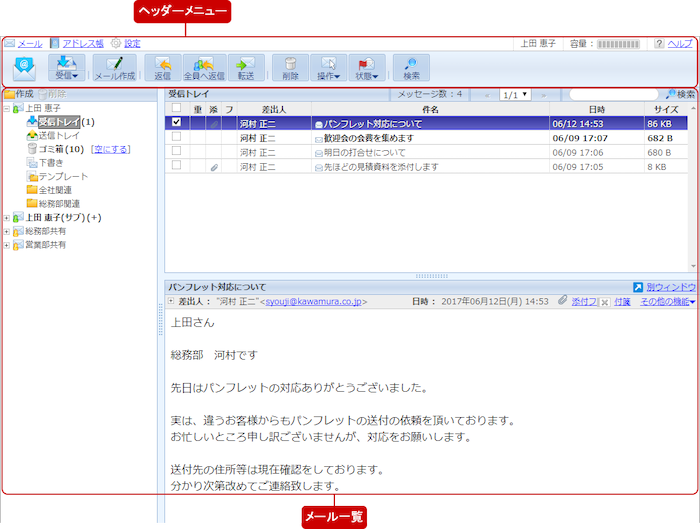Uncheck the パンフレット対応について mail checkbox
The height and width of the screenshot is (529, 700).
177,123
